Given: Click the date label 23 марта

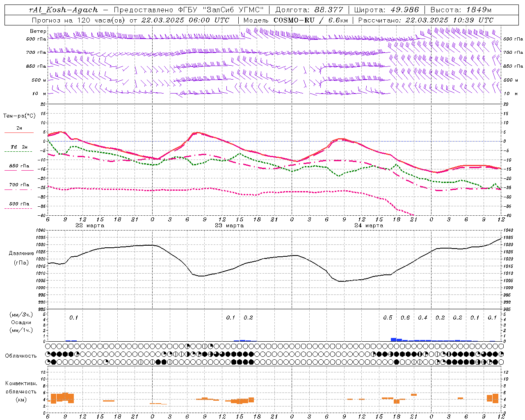Looking at the screenshot, I should pos(229,226).
